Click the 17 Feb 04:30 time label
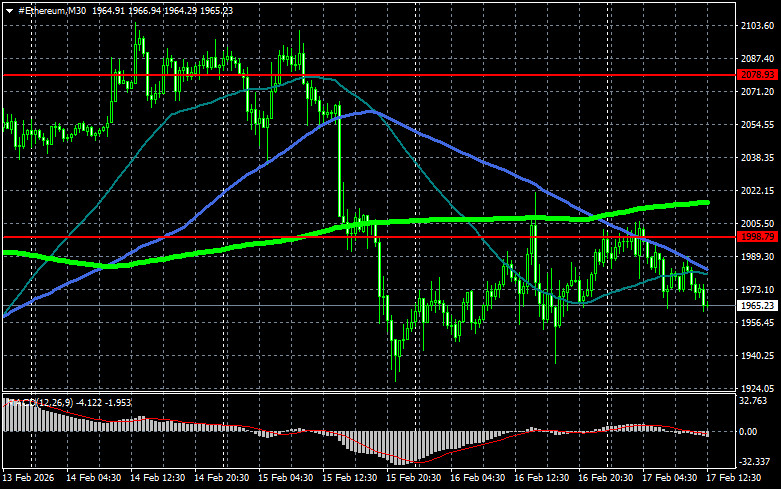 (669, 478)
